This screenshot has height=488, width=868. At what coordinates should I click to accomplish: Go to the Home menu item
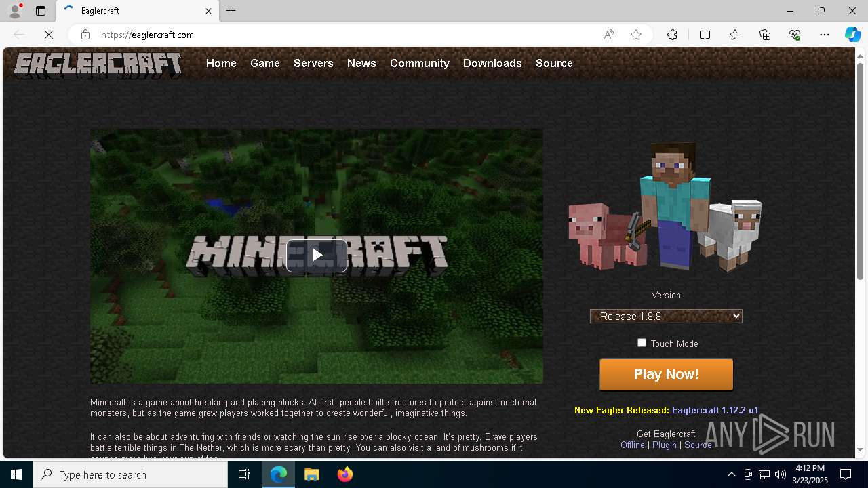pyautogui.click(x=221, y=63)
